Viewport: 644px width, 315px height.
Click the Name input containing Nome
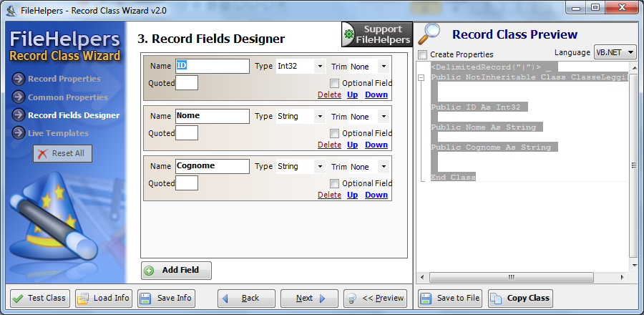(213, 116)
